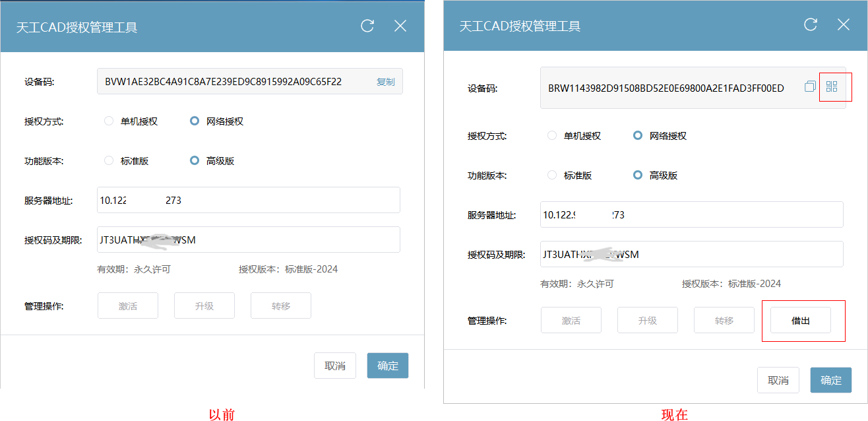868x421 pixels.
Task: Choose 高级版 radio in the 以前 dialog
Action: 195,160
